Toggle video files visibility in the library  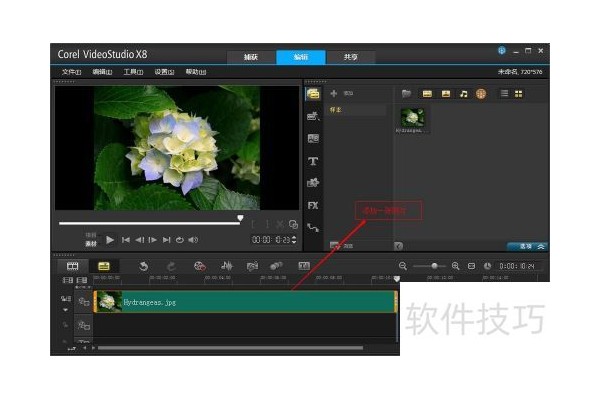tap(427, 94)
